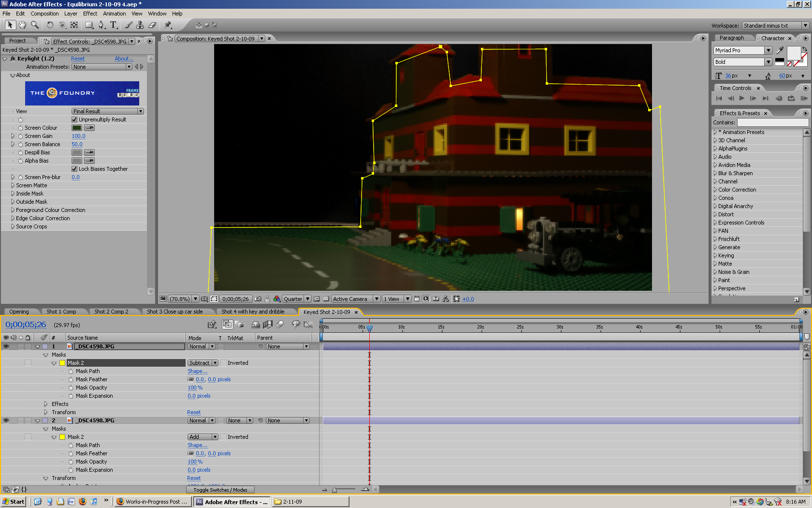Select the Selection arrow tool
812x508 pixels.
coord(10,25)
